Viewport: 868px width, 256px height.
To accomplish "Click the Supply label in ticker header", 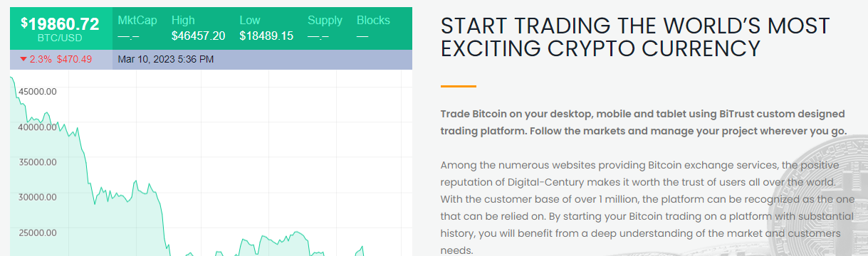I will pyautogui.click(x=325, y=20).
